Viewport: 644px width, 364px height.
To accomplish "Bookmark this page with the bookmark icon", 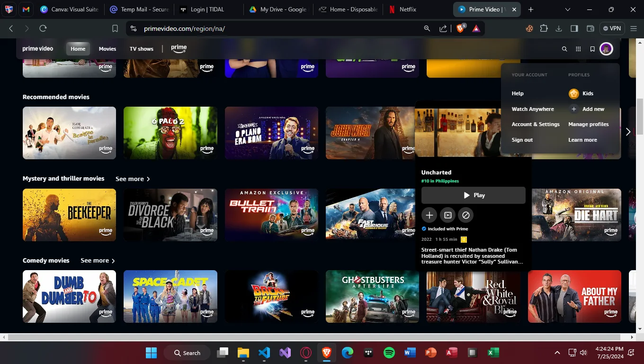I will (115, 28).
